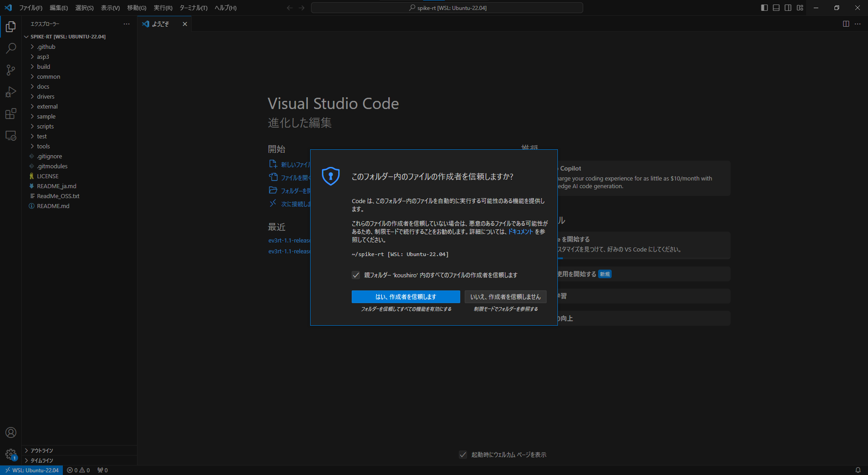The width and height of the screenshot is (868, 475).
Task: Uncheck 起動時にウェルカムページを表示
Action: coord(462,455)
